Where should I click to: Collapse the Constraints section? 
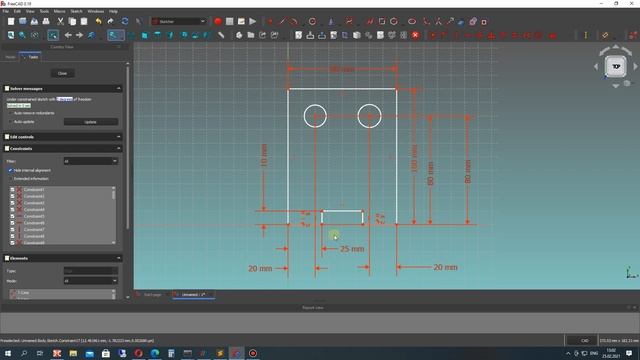[x=119, y=149]
